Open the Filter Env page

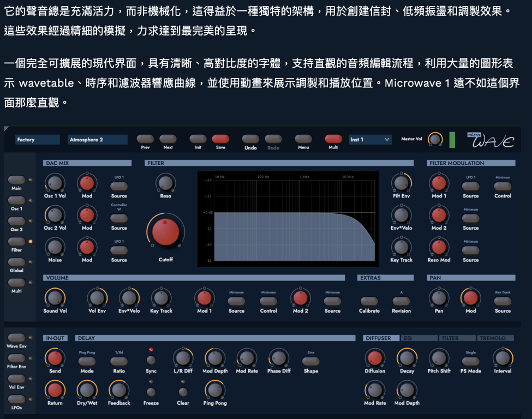point(16,358)
